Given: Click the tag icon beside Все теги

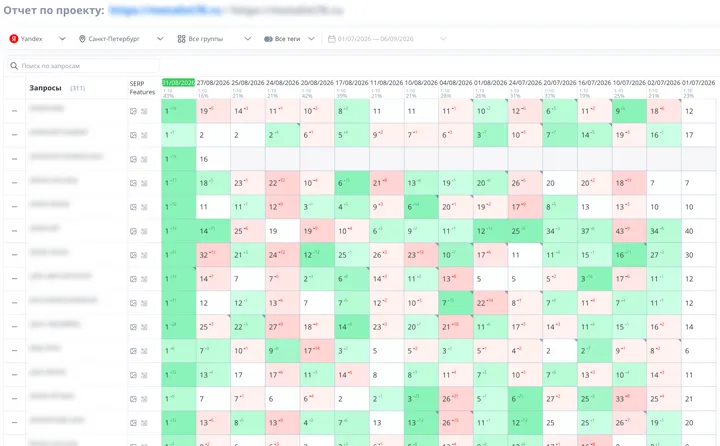Looking at the screenshot, I should pyautogui.click(x=268, y=39).
